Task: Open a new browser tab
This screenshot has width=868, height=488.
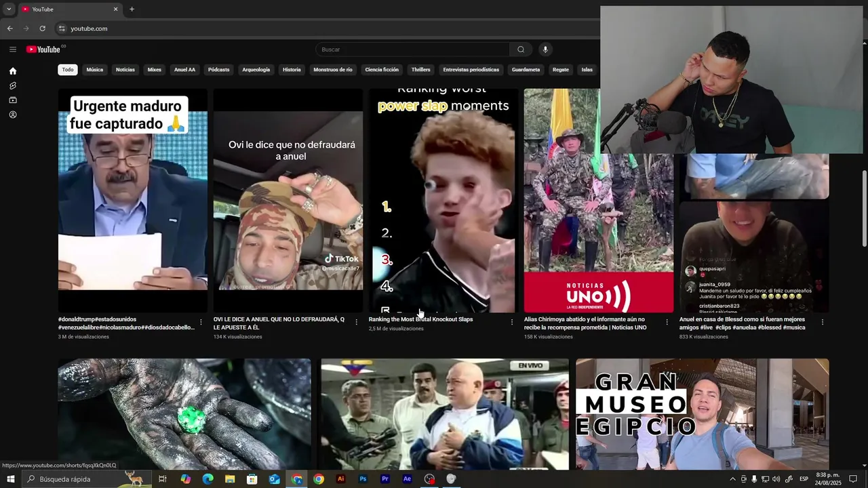Action: [x=132, y=9]
